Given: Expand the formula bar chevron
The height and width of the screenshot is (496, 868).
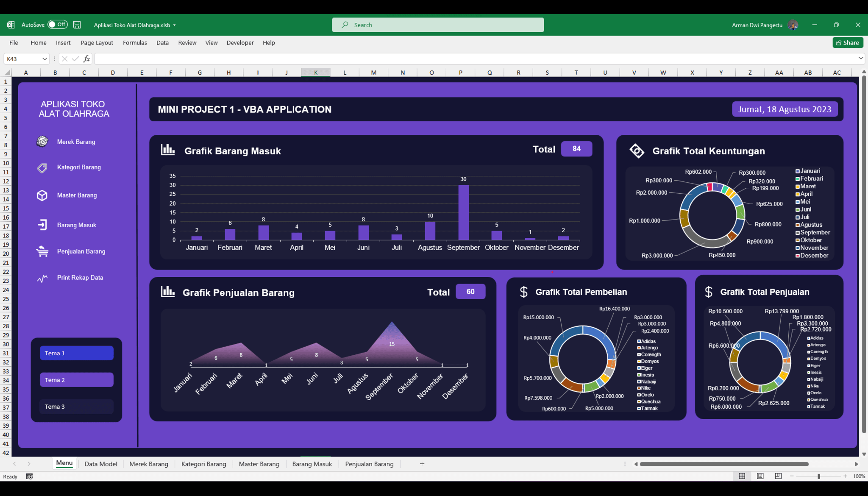Looking at the screenshot, I should pos(860,59).
